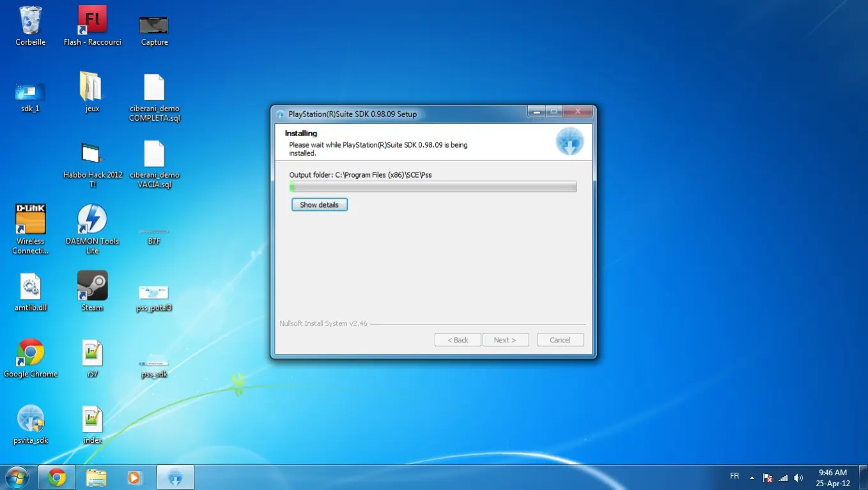Click the Action Center flag tray icon
This screenshot has width=868, height=490.
coord(768,478)
